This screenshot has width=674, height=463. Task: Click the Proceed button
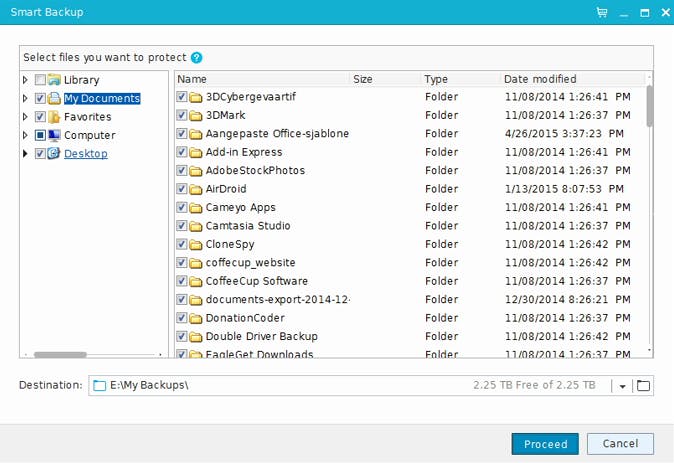tap(545, 444)
